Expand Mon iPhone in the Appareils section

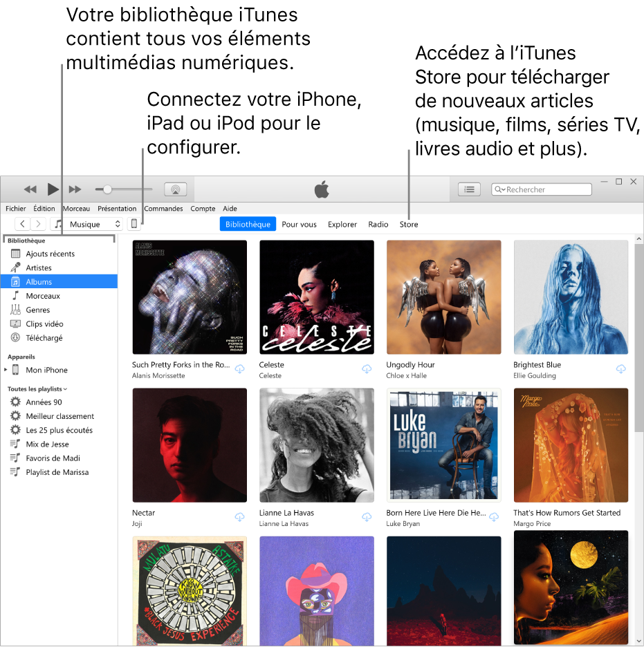point(7,370)
